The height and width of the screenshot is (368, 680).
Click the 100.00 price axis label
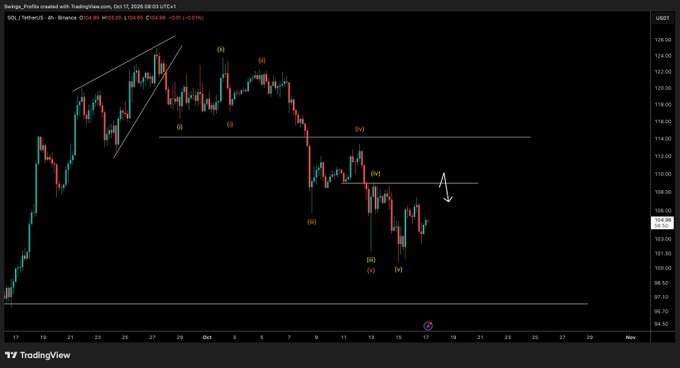[663, 268]
